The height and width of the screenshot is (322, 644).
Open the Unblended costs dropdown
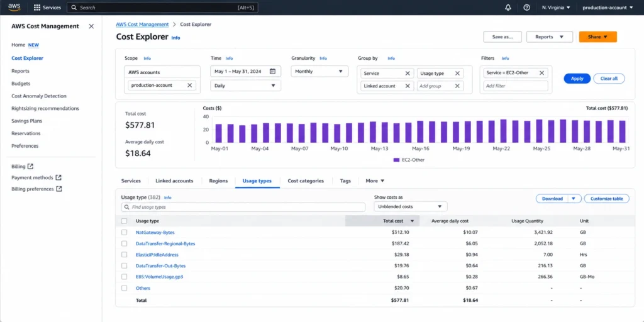[x=410, y=206]
